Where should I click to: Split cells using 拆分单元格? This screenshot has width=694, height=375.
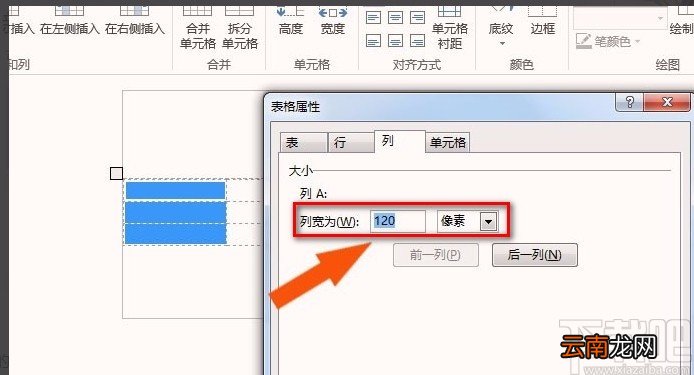click(x=239, y=28)
